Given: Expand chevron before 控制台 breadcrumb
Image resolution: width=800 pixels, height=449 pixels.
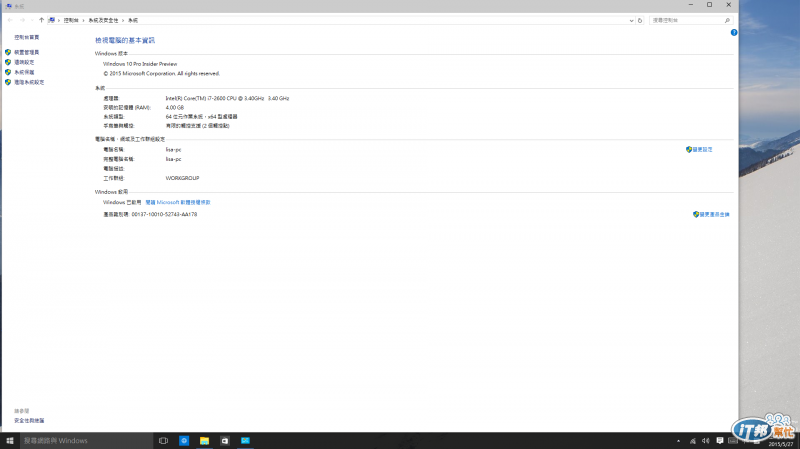Looking at the screenshot, I should (x=59, y=20).
